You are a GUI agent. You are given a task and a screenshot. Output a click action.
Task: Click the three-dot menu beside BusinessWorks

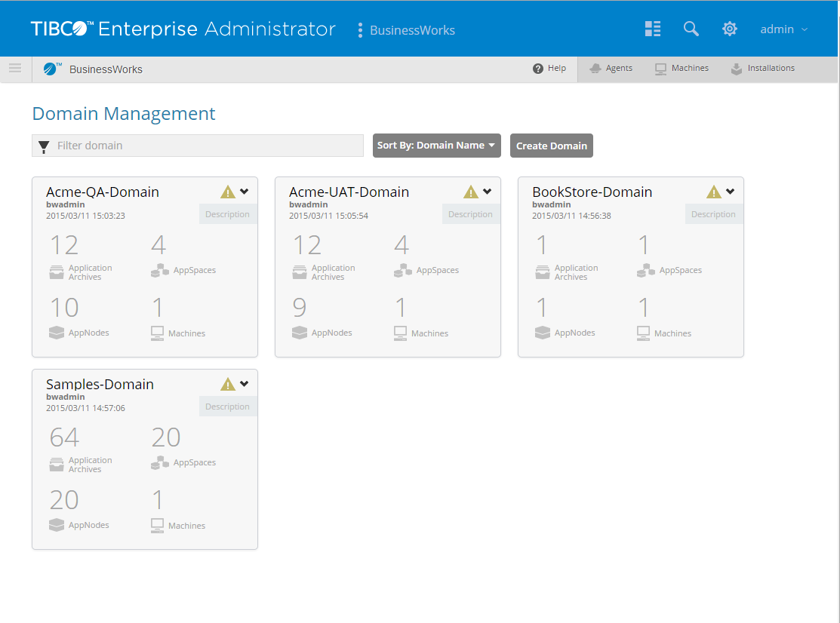pos(360,30)
